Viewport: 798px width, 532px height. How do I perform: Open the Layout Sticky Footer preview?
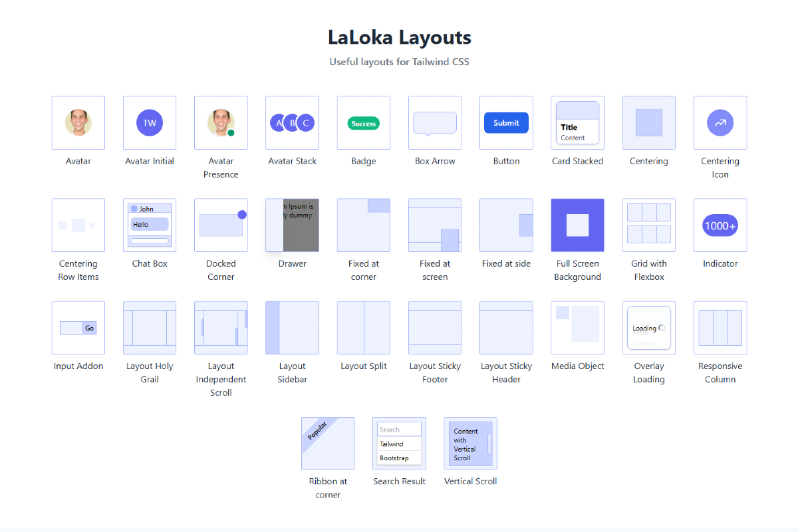click(x=435, y=327)
